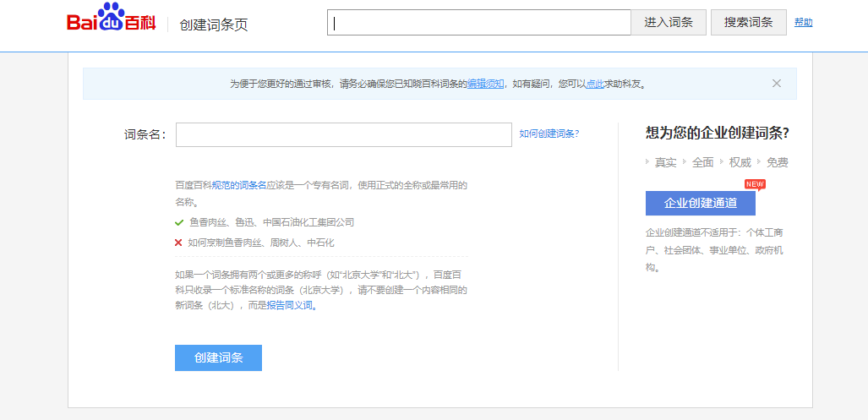This screenshot has height=420, width=868.
Task: Click the 权威 feature text
Action: (x=740, y=163)
